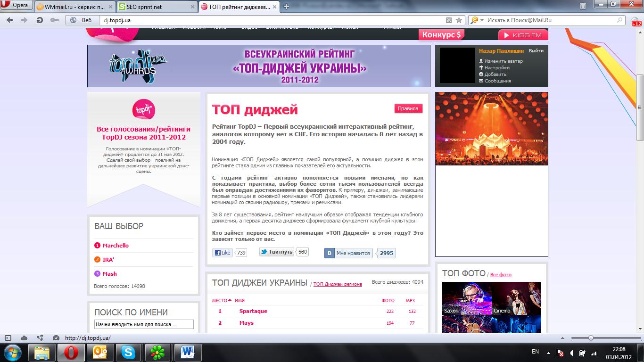
Task: Add a new tab with plus icon
Action: tap(286, 7)
